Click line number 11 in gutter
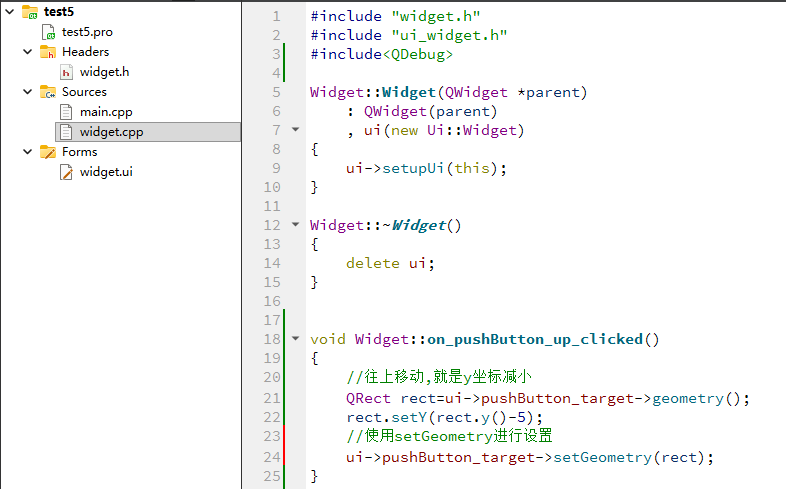Viewport: 786px width, 489px height. click(x=272, y=206)
